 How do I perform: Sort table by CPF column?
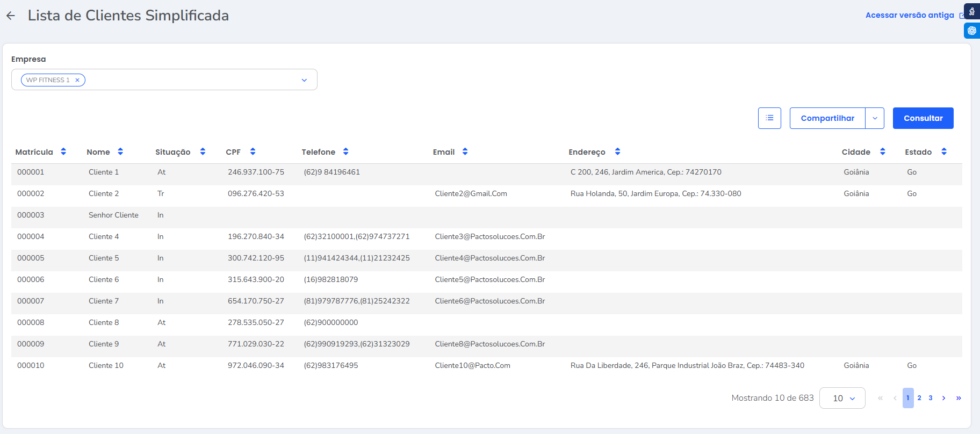pos(253,152)
